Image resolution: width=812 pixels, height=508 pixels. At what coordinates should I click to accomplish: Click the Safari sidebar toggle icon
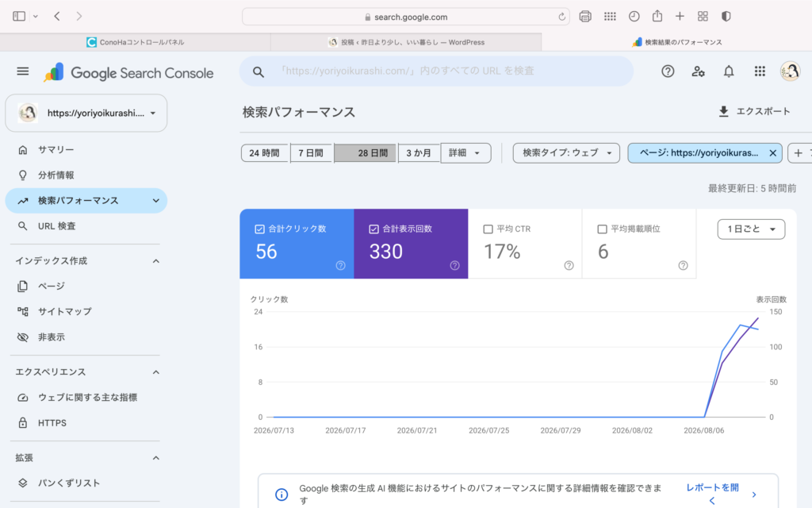pos(19,17)
